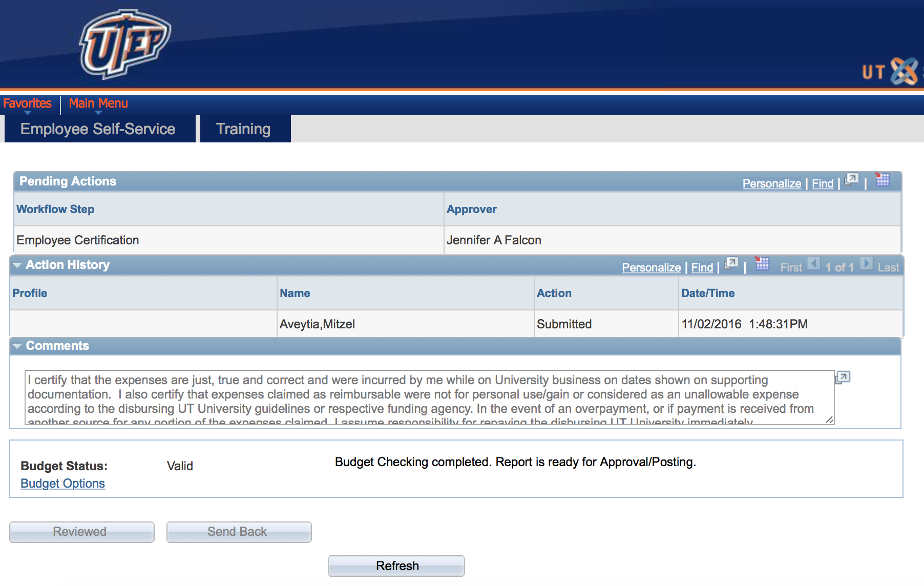Sort by Name column header
924x586 pixels.
[x=295, y=293]
